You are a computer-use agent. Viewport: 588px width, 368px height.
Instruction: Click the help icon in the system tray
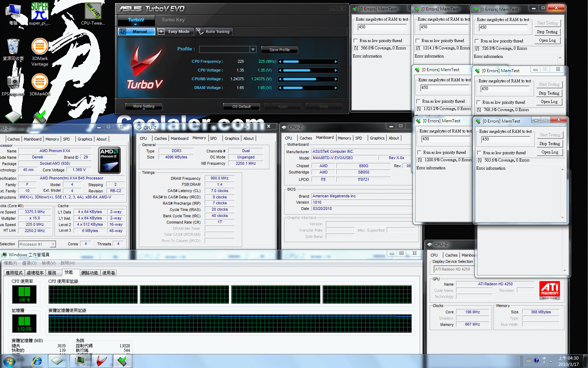click(536, 360)
